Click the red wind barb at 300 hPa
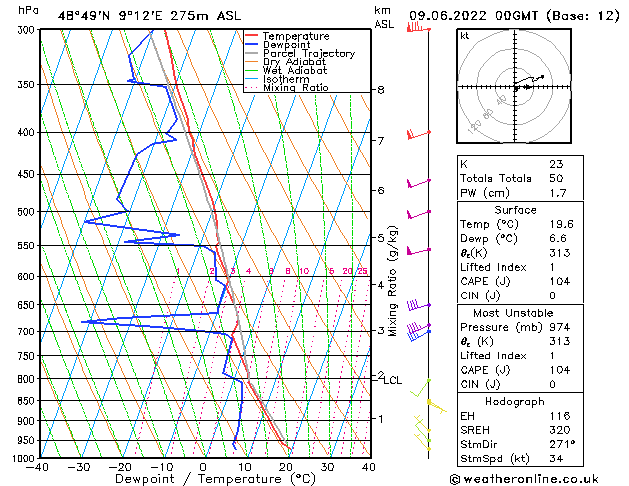The height and width of the screenshot is (486, 629). point(418,27)
